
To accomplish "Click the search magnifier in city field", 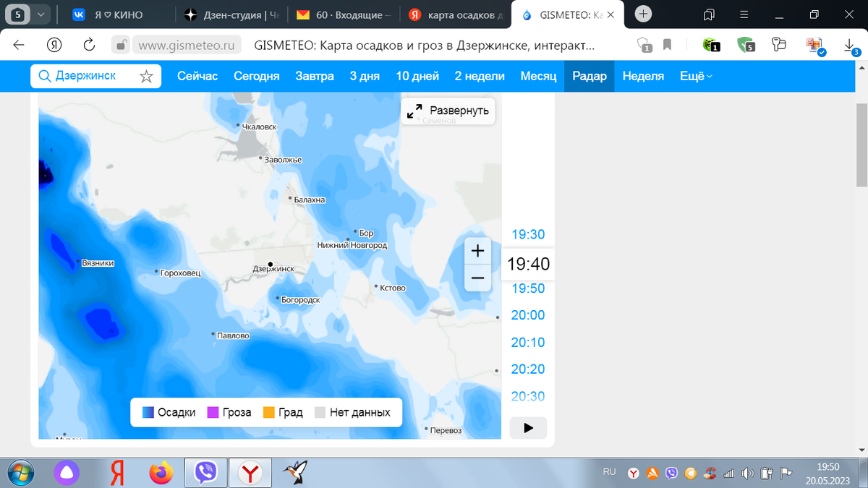I will click(x=44, y=76).
